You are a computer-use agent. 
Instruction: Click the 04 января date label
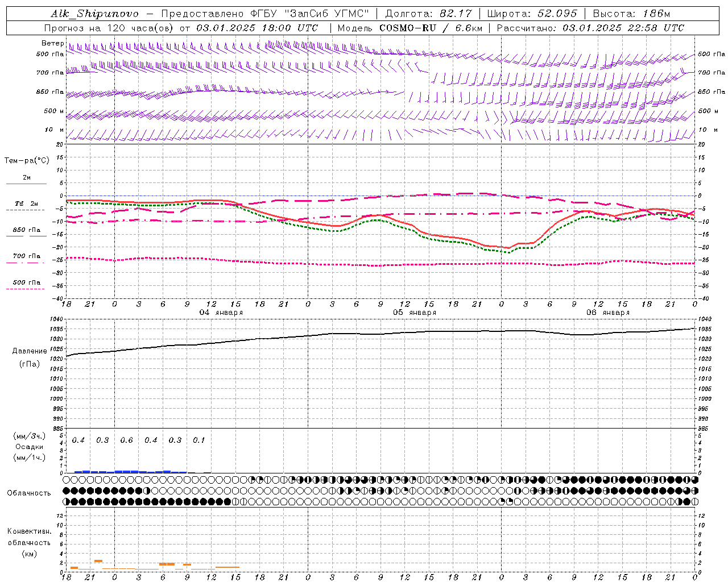(x=221, y=313)
